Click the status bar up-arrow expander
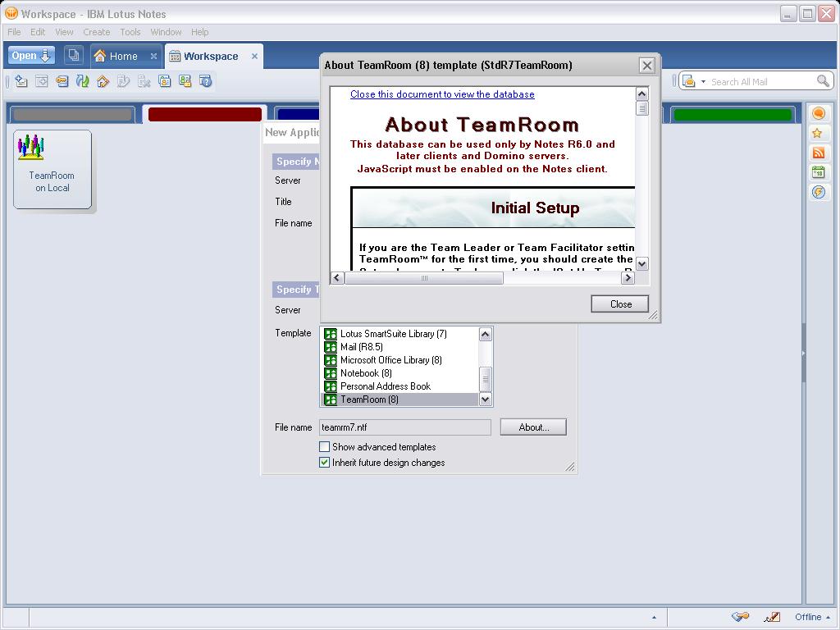 (654, 617)
